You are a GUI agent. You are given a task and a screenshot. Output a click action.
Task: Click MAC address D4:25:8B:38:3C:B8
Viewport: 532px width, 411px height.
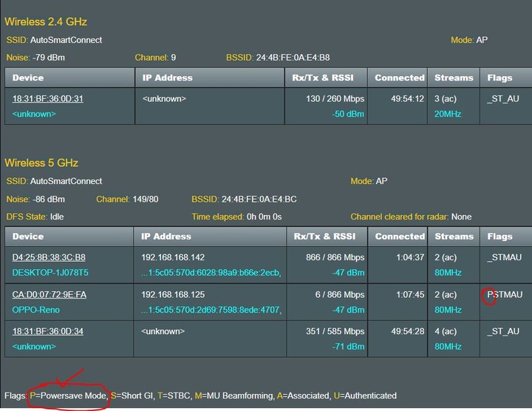point(49,257)
